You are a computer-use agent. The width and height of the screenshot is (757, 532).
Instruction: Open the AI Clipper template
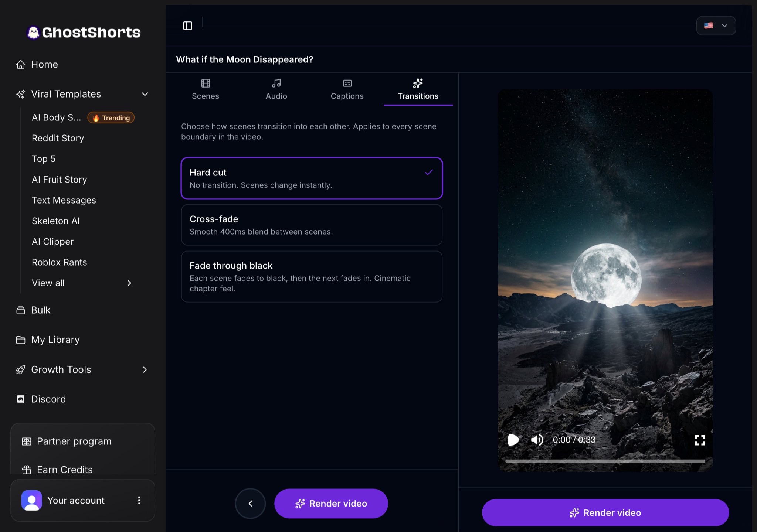(x=53, y=242)
